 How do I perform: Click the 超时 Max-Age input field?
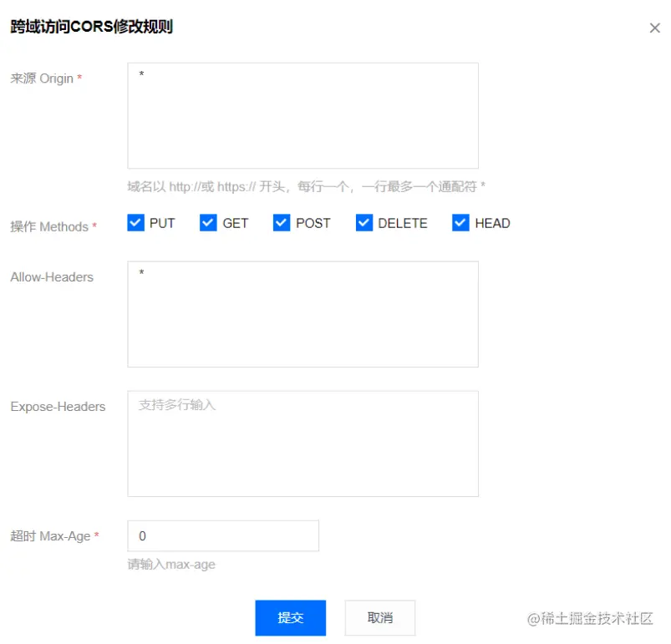[223, 535]
